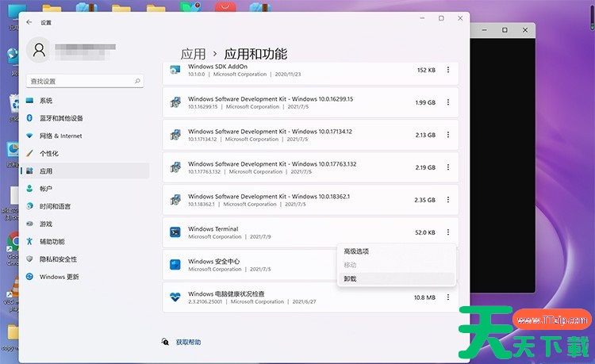This screenshot has width=595, height=364.
Task: Open three-dot menu for SDK 10.0.18362.1
Action: tap(448, 200)
